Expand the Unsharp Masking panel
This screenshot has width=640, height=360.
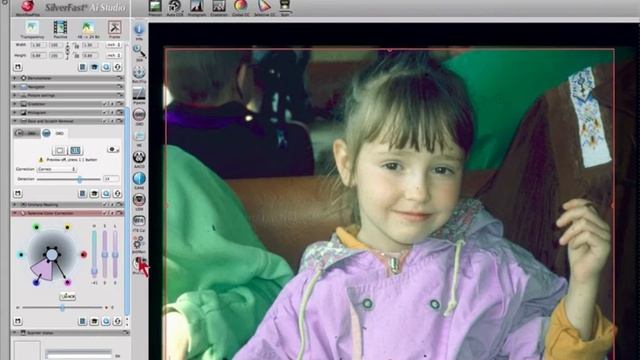click(x=15, y=204)
